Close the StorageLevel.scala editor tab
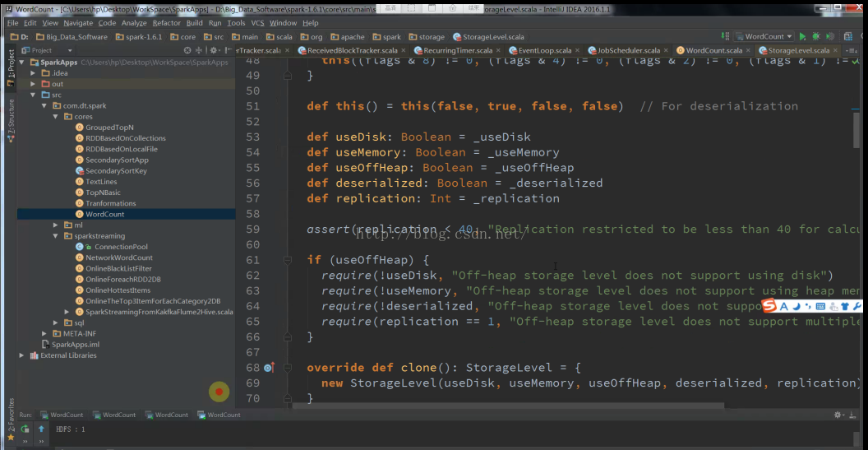This screenshot has width=868, height=450. click(835, 50)
